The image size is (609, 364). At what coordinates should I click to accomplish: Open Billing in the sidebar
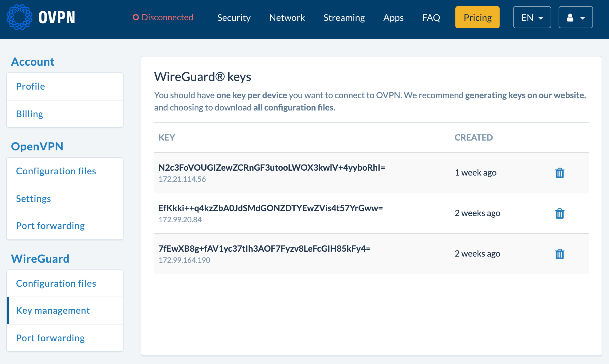pos(29,114)
